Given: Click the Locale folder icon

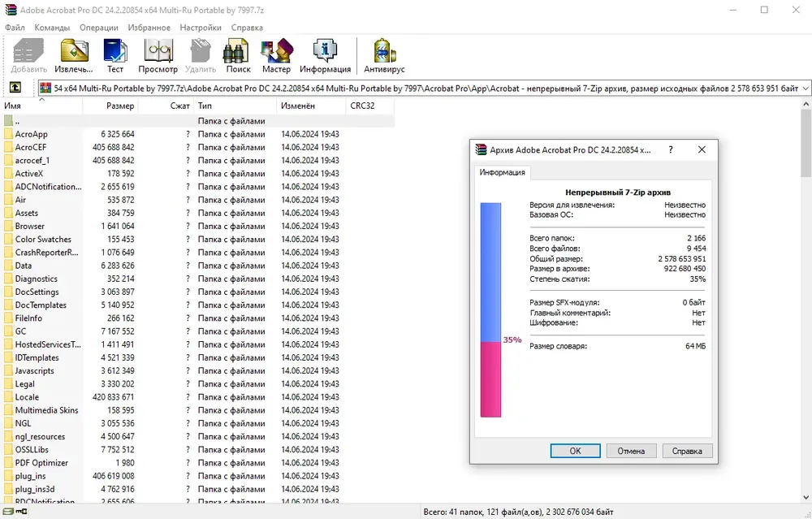Looking at the screenshot, I should tap(8, 397).
